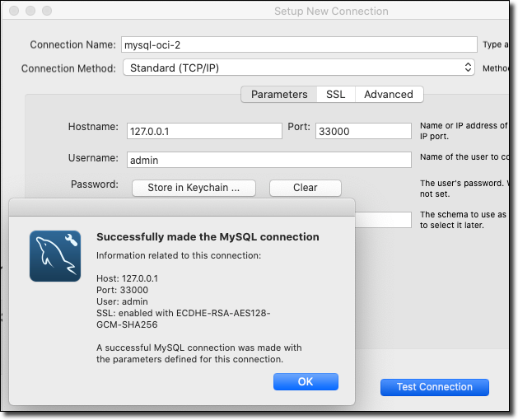Click the 'Setup New Connection' window title
Viewport: 518px width, 420px height.
[331, 12]
